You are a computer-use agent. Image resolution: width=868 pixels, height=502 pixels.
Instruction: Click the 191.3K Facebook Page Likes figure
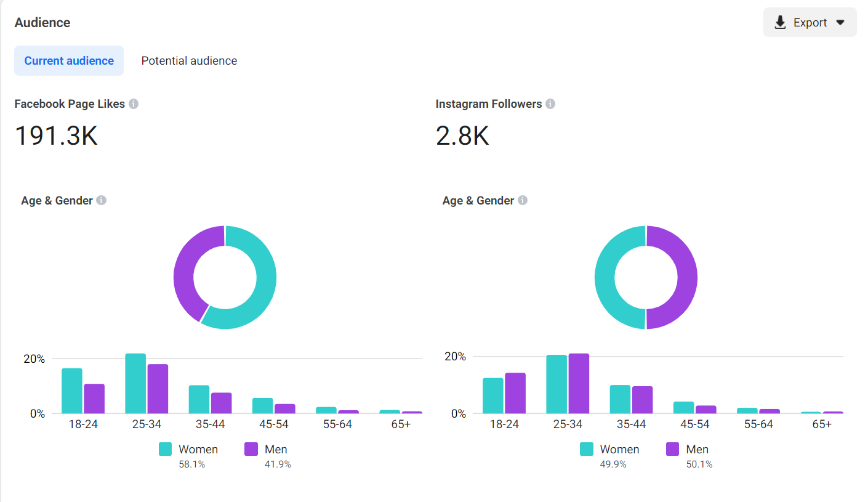pos(56,136)
